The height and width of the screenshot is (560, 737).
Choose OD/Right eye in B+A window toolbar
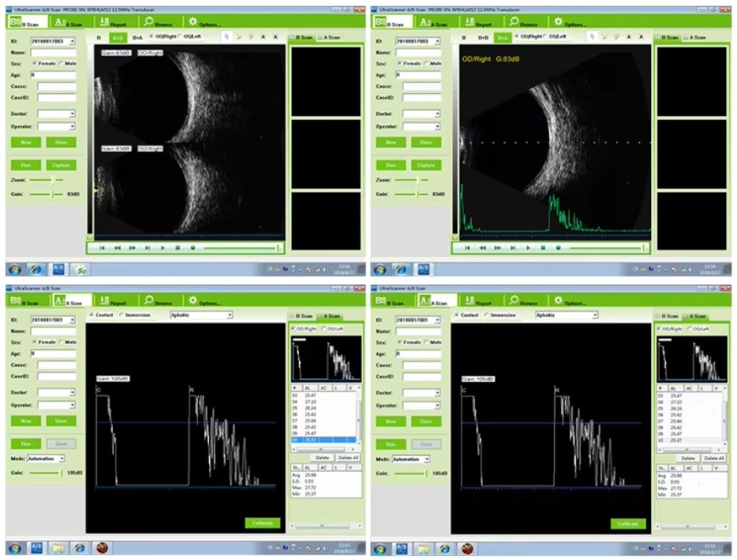coord(517,36)
